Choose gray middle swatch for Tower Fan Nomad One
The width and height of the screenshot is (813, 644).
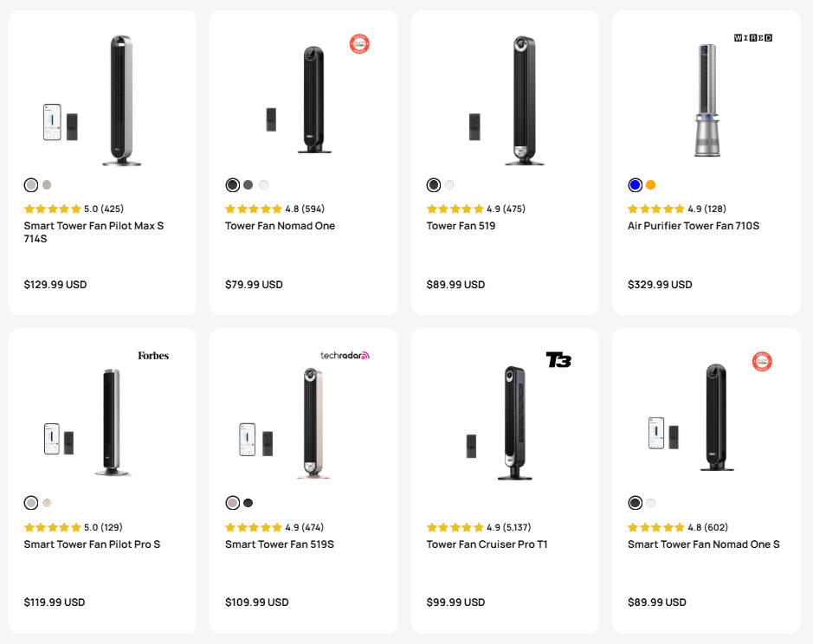pos(248,184)
